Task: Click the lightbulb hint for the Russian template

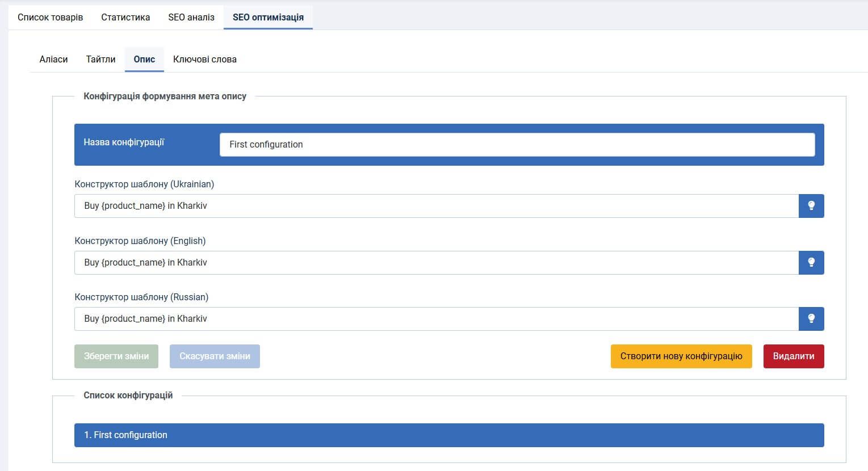Action: click(x=811, y=319)
